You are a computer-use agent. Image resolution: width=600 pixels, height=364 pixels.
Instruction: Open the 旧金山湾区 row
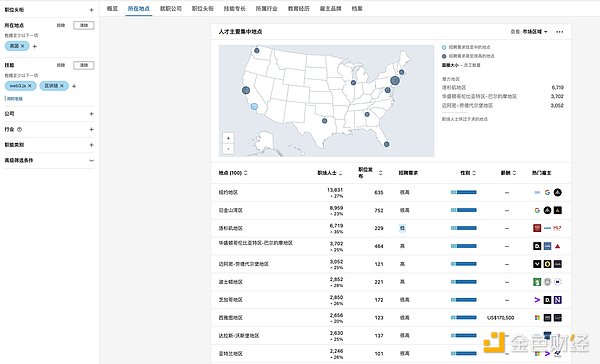coord(391,210)
